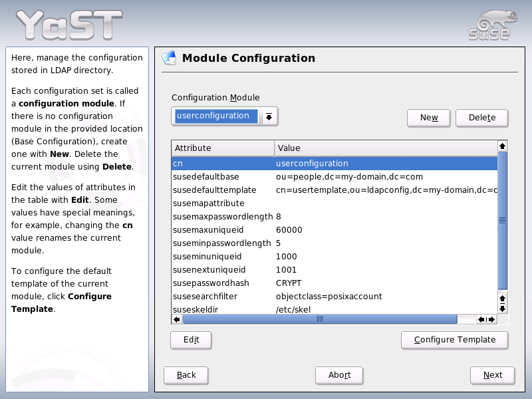Click the Module Configuration header icon
Screen dimensions: 532x399
click(x=169, y=58)
